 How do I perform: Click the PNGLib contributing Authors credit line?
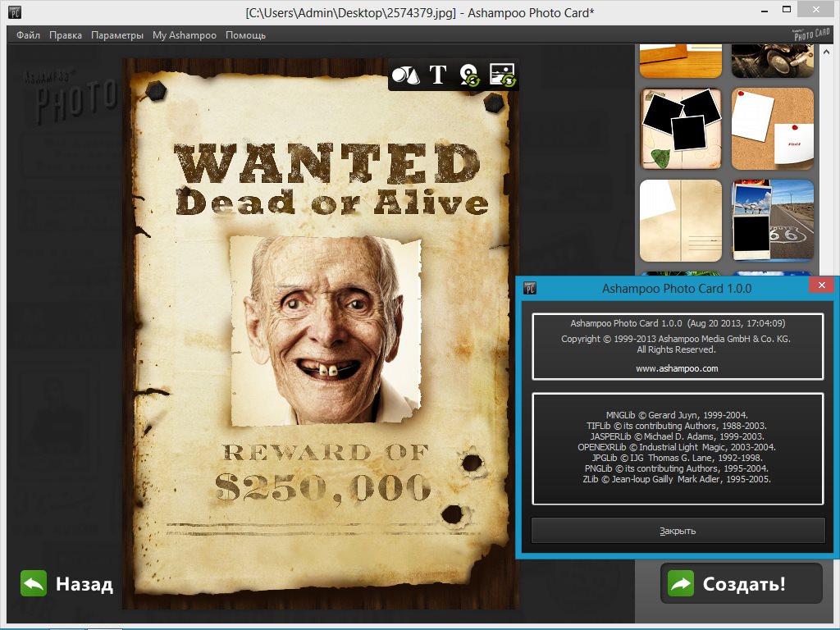[x=677, y=468]
